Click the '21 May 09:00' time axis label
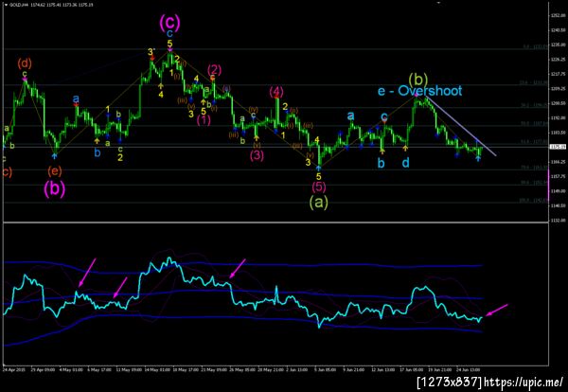The image size is (568, 392). [215, 370]
